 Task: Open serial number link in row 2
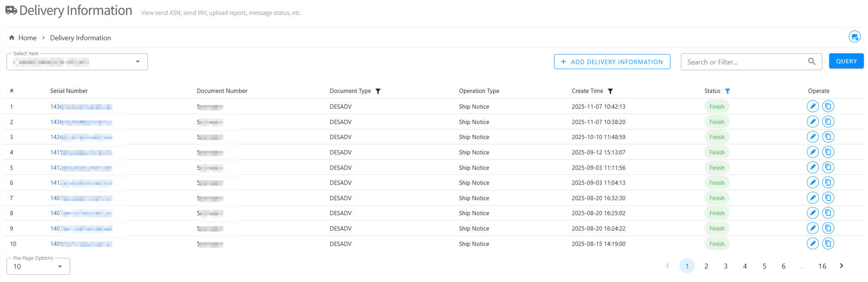(81, 122)
